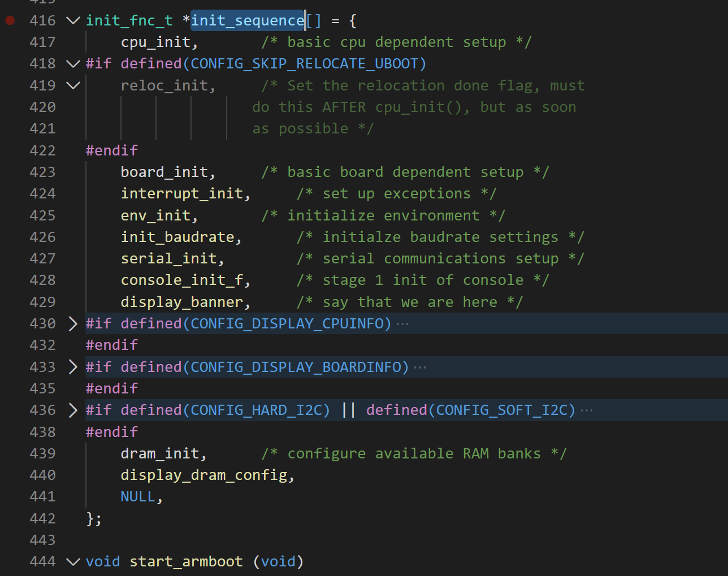Click the CONFIG_DISPLAY_CPUINFO macro name
The image size is (728, 576).
pyautogui.click(x=287, y=323)
